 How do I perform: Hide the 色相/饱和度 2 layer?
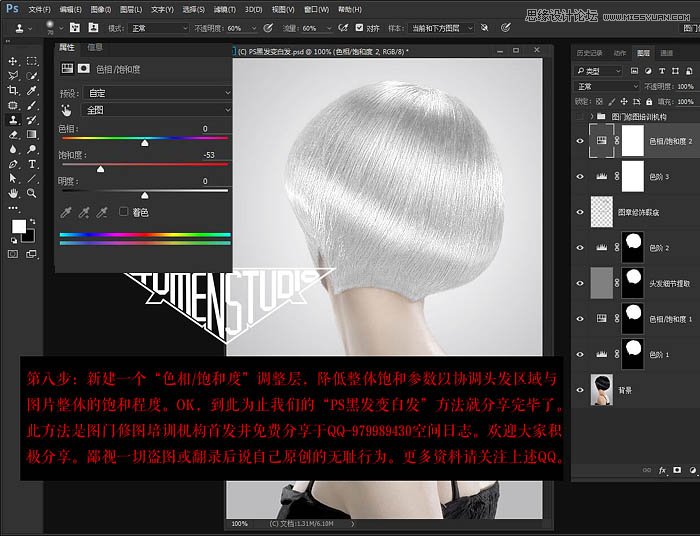[580, 141]
